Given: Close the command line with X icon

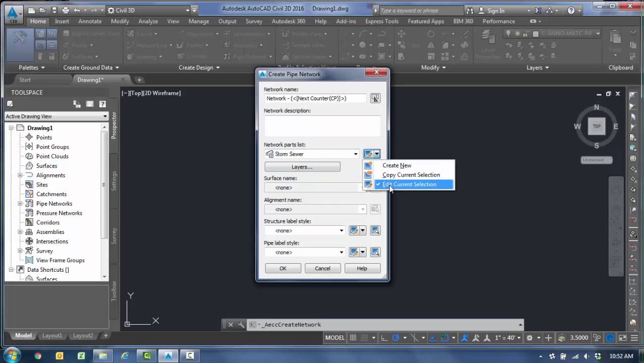Looking at the screenshot, I should point(231,325).
